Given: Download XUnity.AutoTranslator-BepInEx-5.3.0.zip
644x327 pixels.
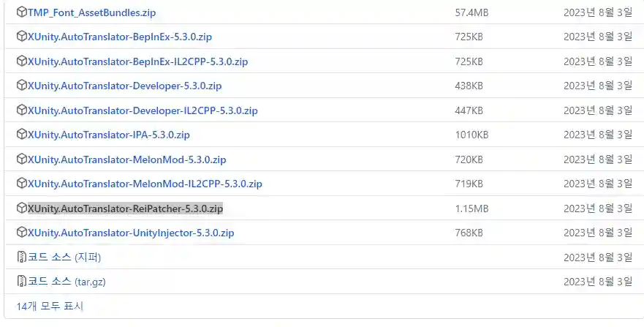Looking at the screenshot, I should [120, 37].
